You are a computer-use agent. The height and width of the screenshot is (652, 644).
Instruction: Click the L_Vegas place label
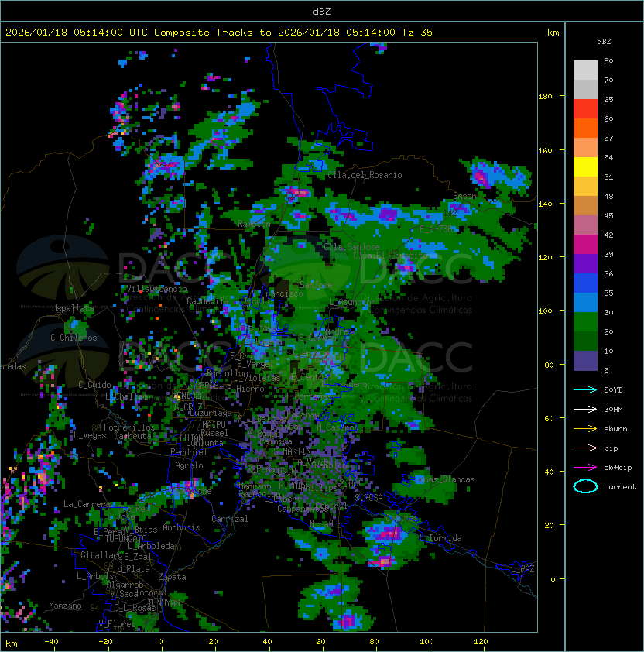(90, 435)
